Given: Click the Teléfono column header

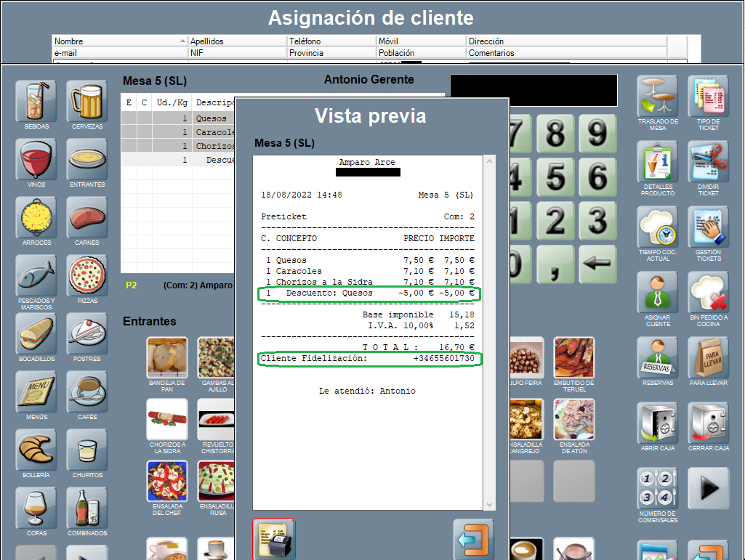Looking at the screenshot, I should pos(331,41).
